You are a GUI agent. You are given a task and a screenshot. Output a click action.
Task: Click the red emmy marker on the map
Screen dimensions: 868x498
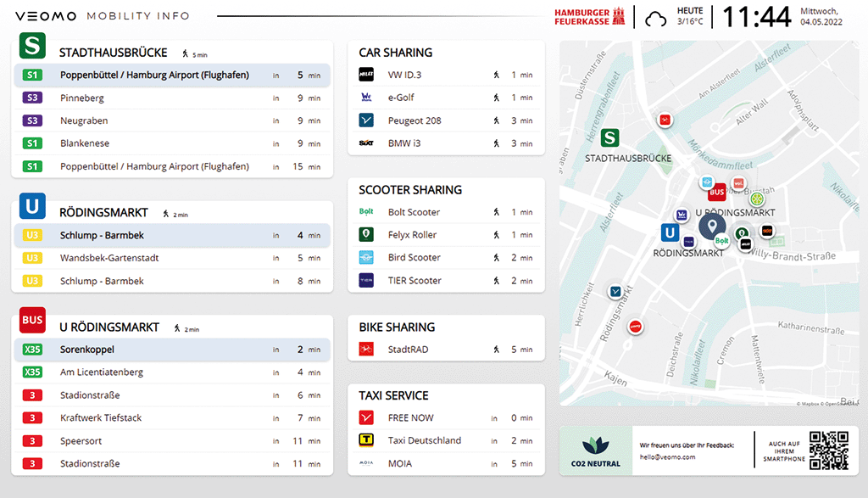635,327
